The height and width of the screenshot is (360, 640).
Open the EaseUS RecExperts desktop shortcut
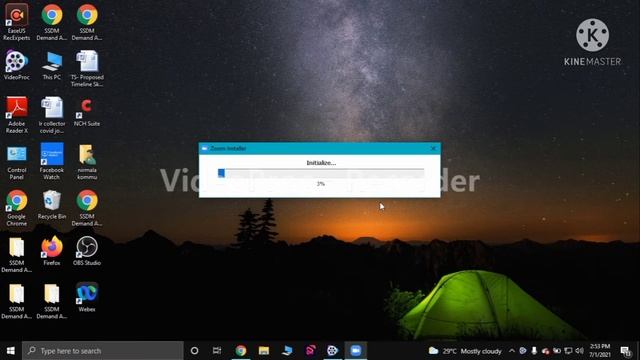coord(16,22)
